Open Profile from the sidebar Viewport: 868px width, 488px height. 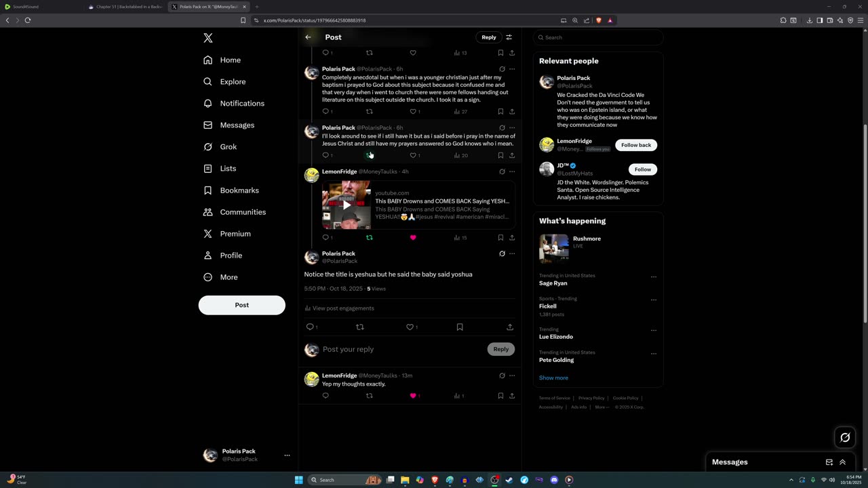(222, 255)
